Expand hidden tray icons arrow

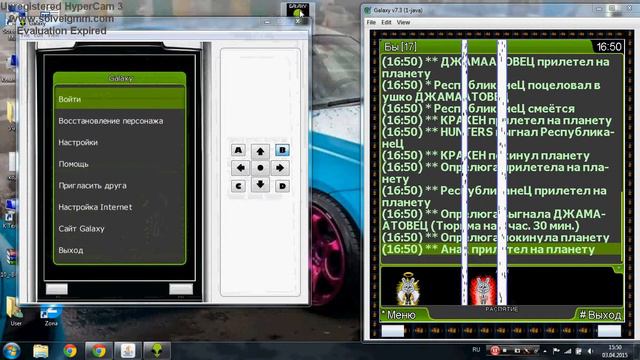click(545, 351)
